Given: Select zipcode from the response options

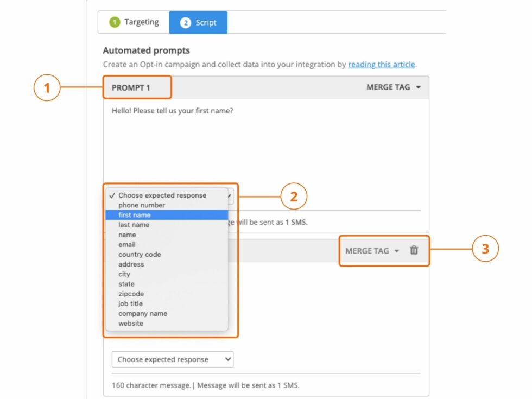Looking at the screenshot, I should click(129, 294).
